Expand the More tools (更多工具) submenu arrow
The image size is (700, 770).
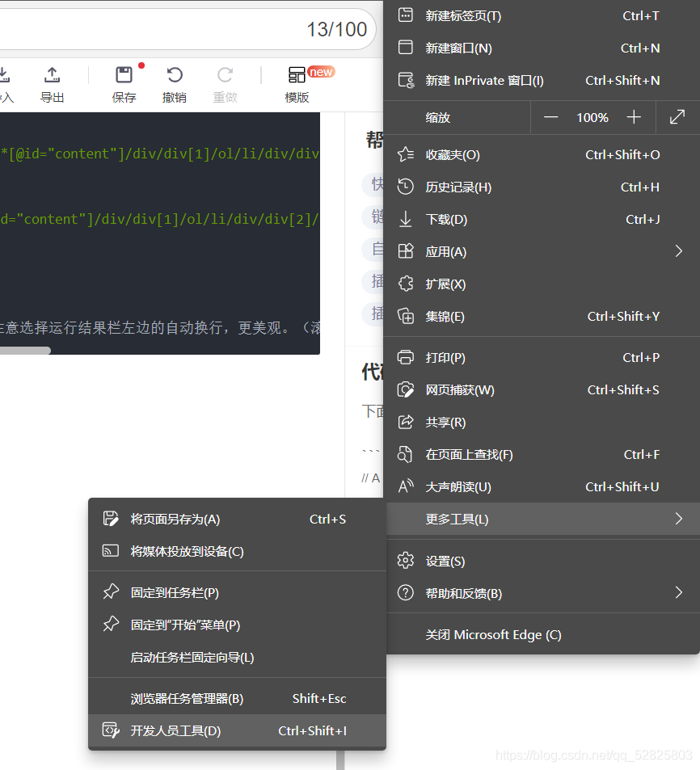tap(678, 519)
